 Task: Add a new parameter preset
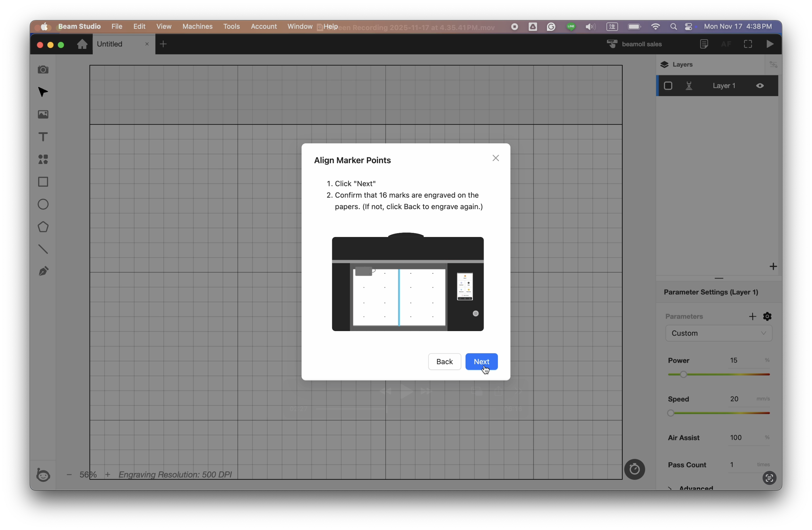tap(752, 317)
